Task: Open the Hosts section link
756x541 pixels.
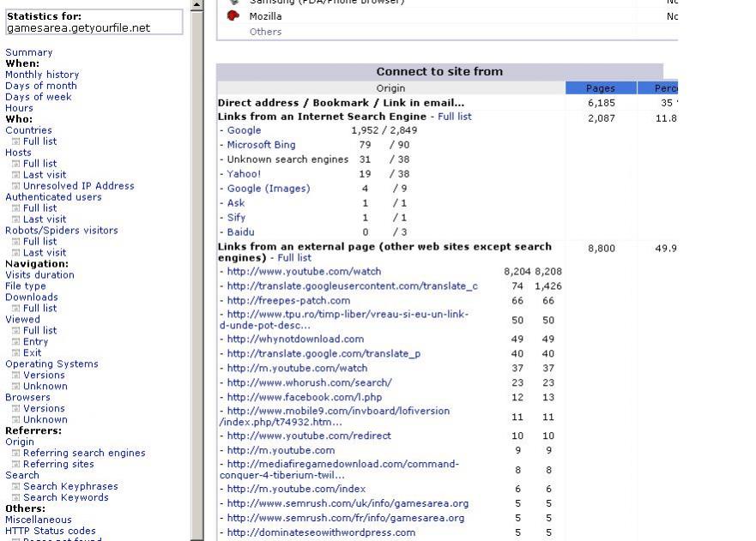Action: (18, 153)
